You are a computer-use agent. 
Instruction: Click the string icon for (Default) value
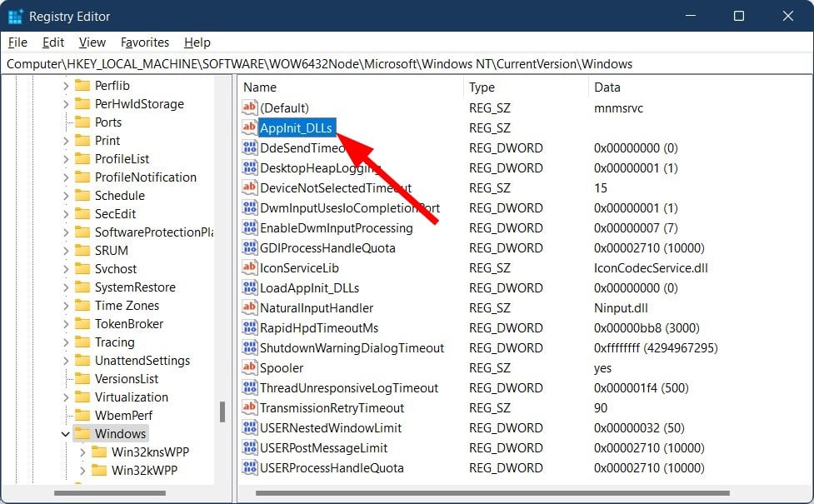pos(250,107)
